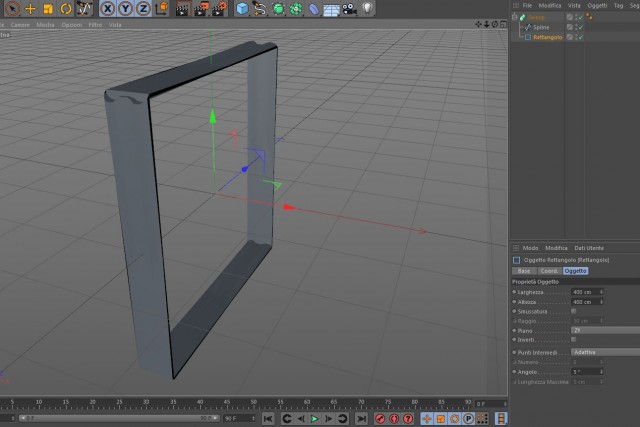
Task: Open the viewport Camere menu
Action: click(20, 25)
